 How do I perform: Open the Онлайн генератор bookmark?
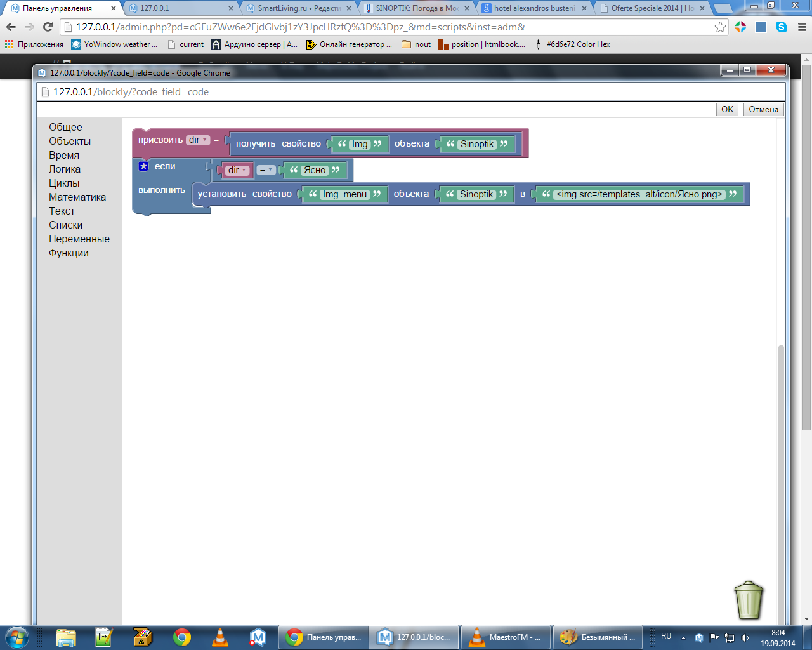coord(349,44)
